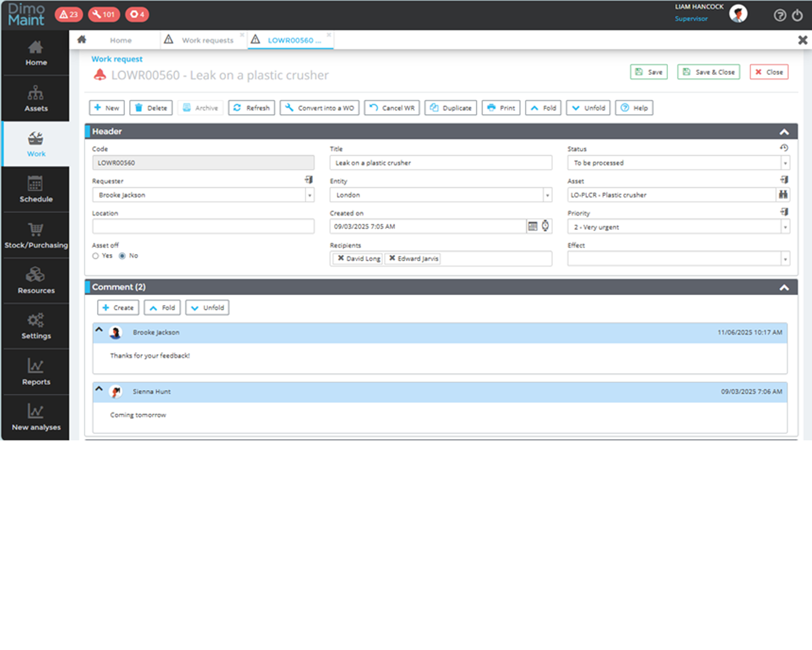The width and height of the screenshot is (812, 650).
Task: Collapse Brooke Jackson's comment
Action: (99, 329)
